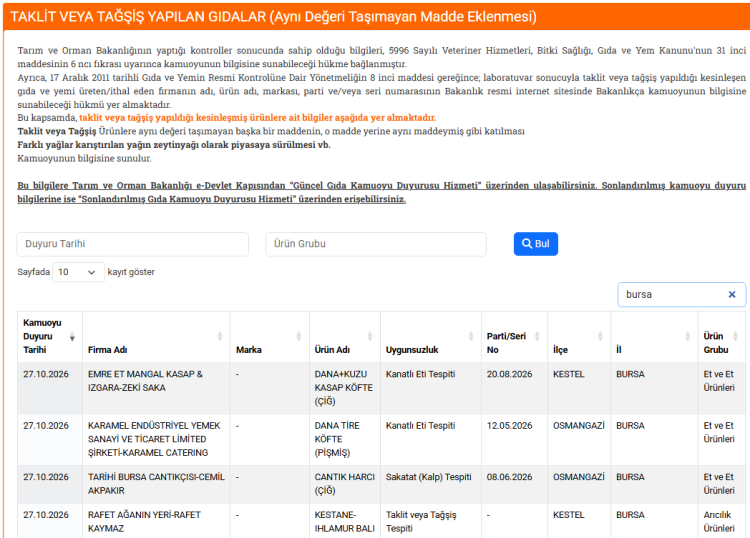Viewport: 750px width, 538px height.
Task: Sort by Kamuoyu Duyuru Tarihi column icon
Action: 72,336
